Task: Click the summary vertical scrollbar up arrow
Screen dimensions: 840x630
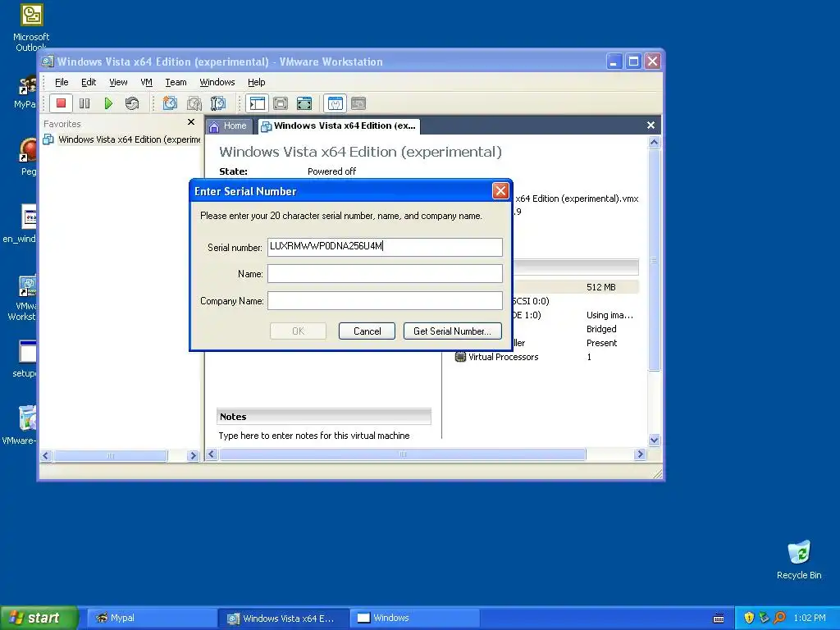Action: (x=654, y=143)
